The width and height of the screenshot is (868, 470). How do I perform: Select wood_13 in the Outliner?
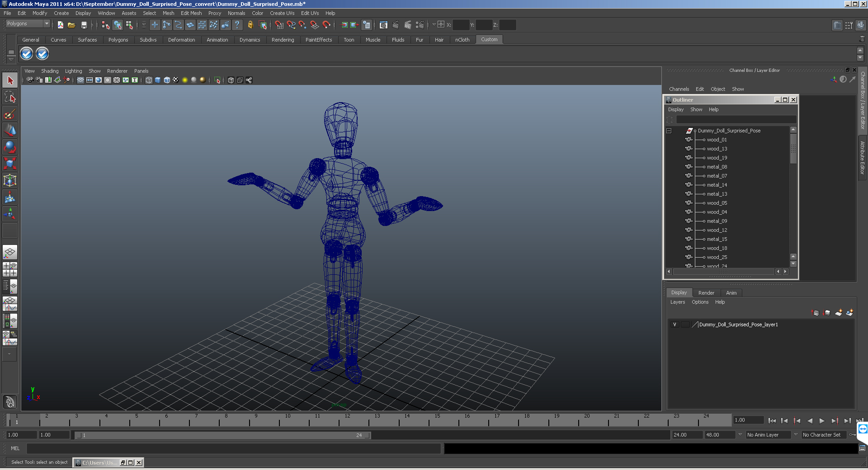pos(717,149)
